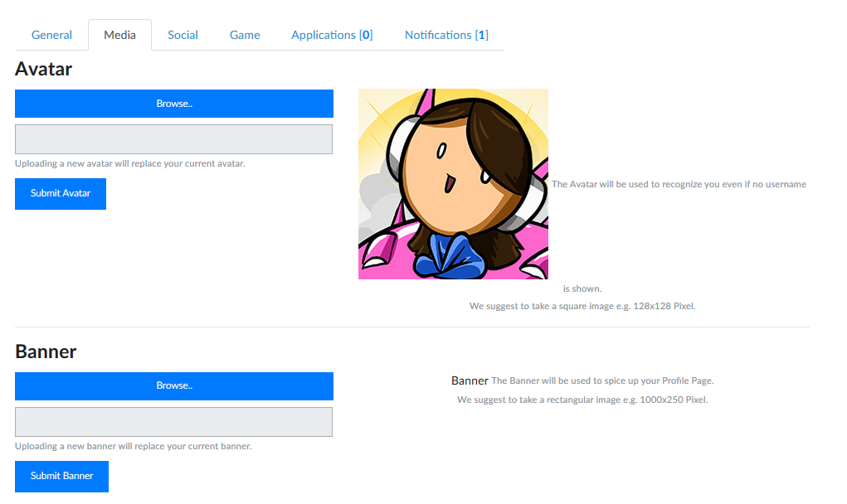Submit the new avatar
The image size is (847, 504).
tap(61, 194)
